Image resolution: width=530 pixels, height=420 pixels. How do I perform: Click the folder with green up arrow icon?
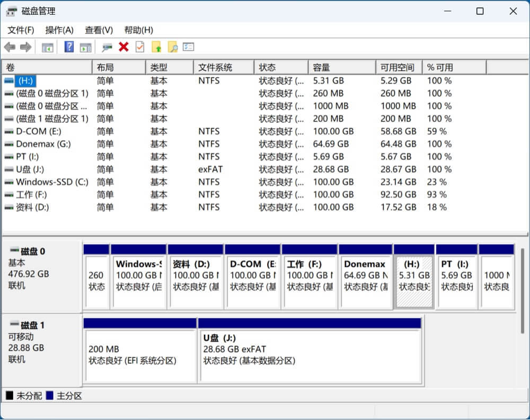[156, 48]
